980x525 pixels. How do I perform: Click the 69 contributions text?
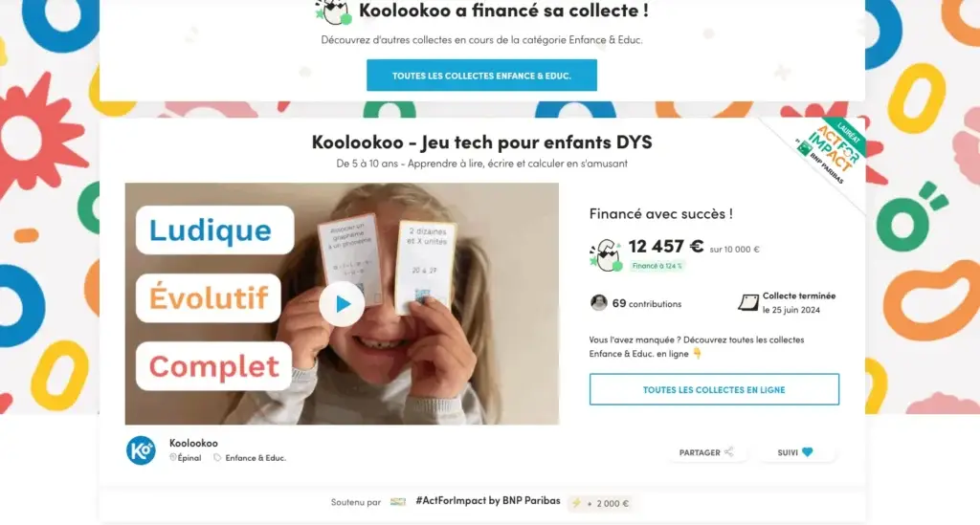pos(647,303)
